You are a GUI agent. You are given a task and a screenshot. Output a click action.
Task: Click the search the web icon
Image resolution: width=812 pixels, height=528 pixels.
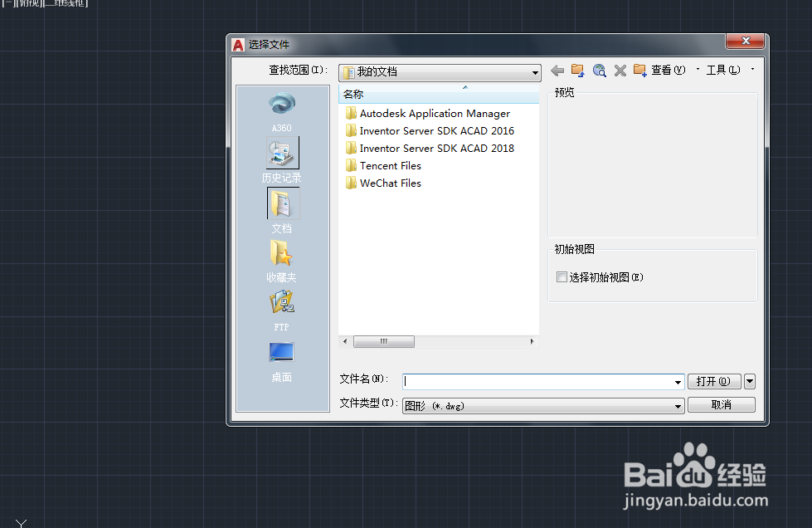(x=599, y=71)
